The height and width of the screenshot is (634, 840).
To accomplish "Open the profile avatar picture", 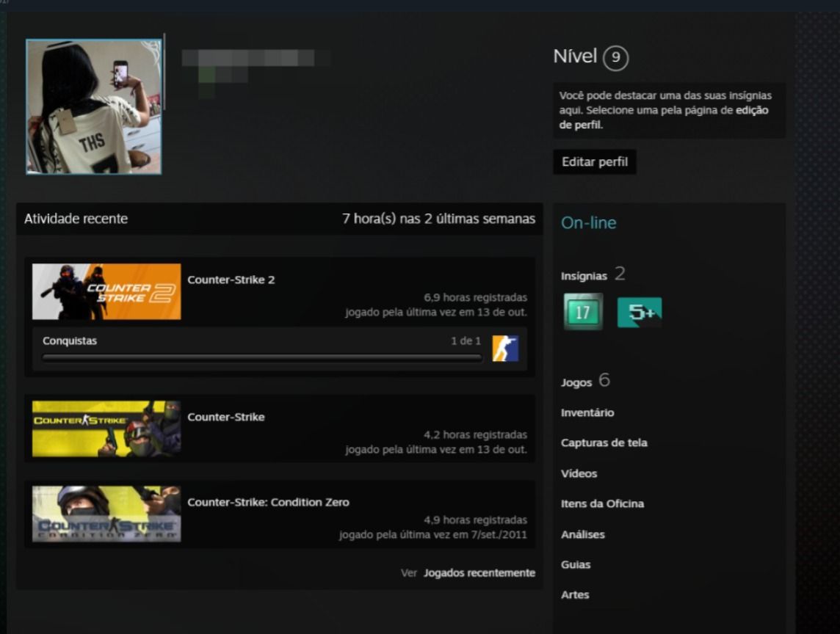I will [x=94, y=106].
